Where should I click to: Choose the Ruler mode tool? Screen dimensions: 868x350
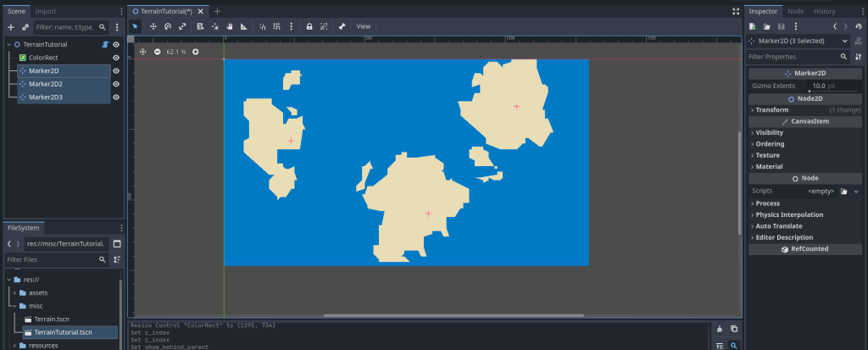(243, 26)
